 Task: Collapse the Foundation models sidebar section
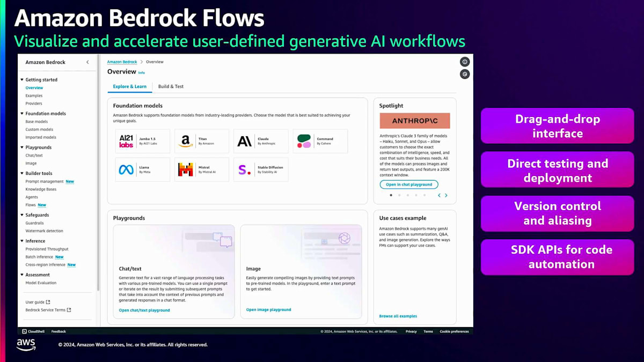(x=22, y=114)
